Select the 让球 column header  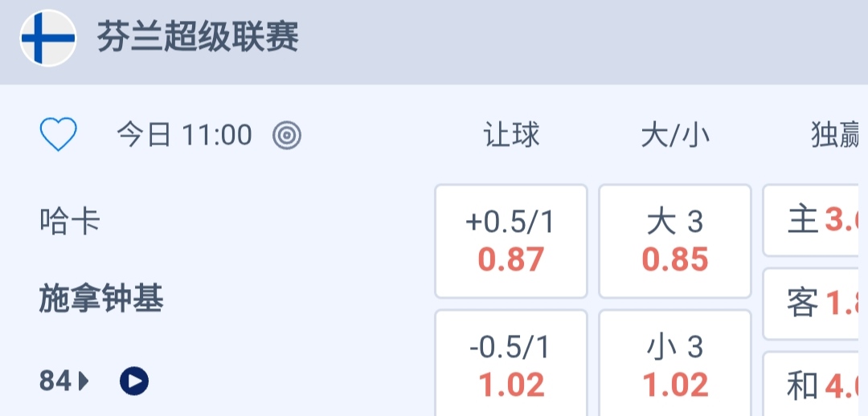point(511,136)
